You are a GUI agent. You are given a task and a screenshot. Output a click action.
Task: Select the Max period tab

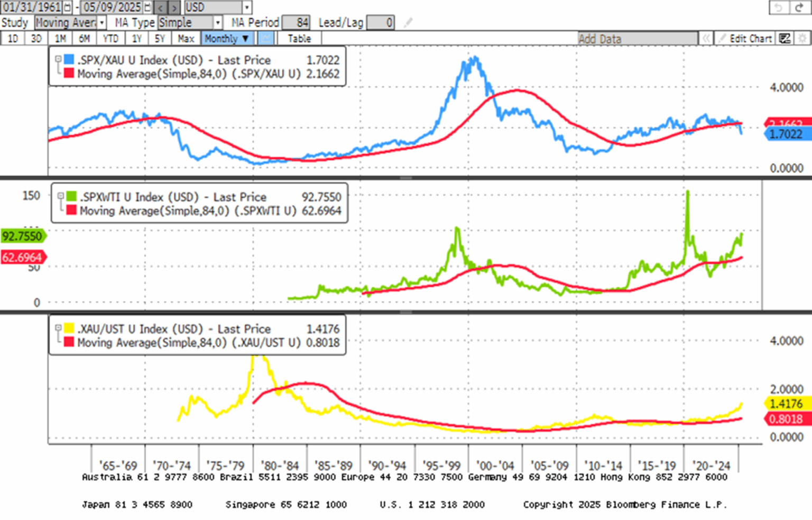click(x=186, y=38)
